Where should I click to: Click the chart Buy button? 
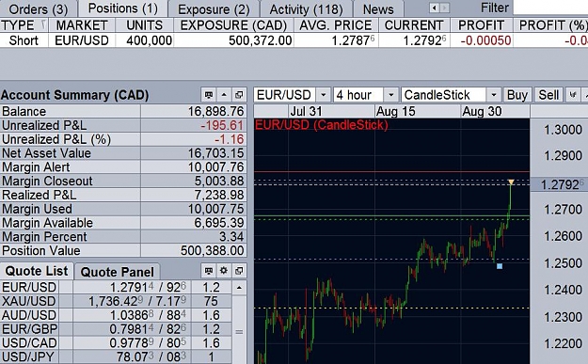point(517,95)
